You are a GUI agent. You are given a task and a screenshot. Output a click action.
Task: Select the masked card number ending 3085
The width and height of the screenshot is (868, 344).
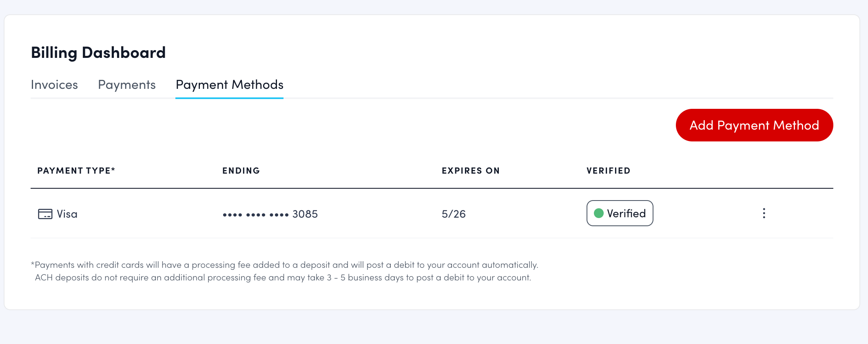click(270, 214)
